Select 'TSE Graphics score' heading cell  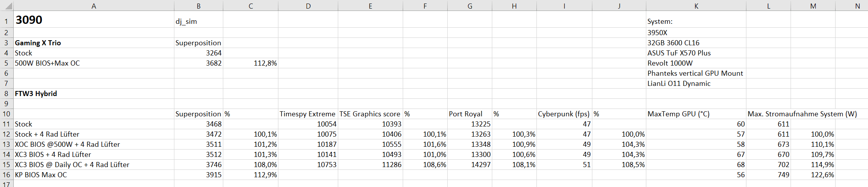[x=370, y=114]
